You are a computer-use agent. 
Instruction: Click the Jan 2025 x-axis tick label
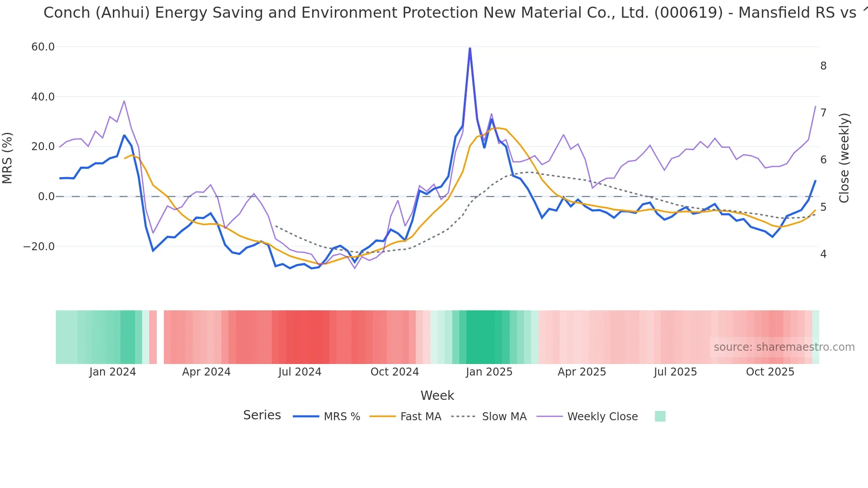489,372
